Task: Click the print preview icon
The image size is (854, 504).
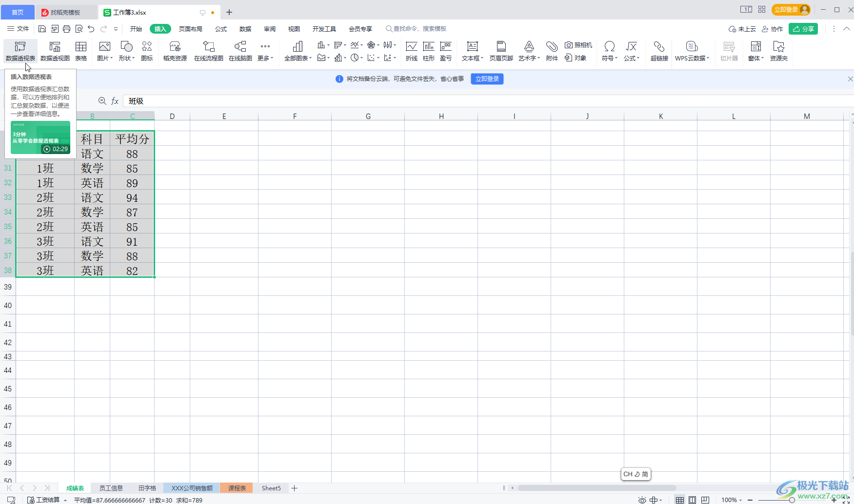Action: [x=79, y=29]
